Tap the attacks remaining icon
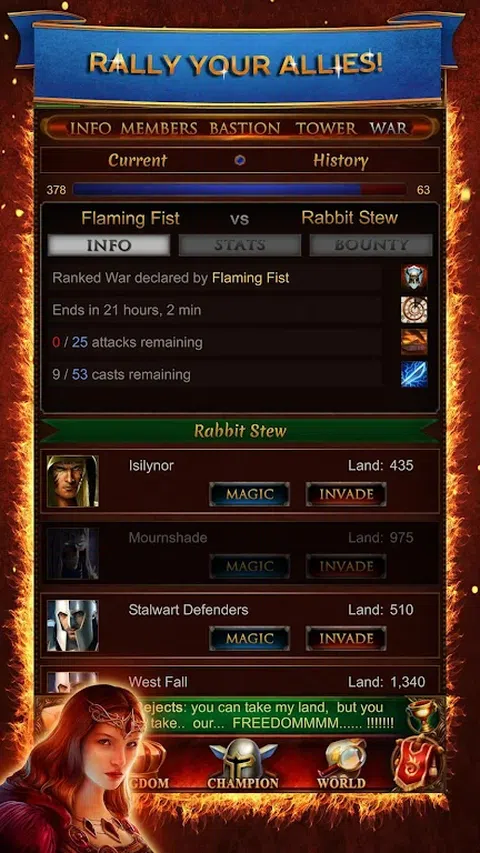 pos(414,342)
